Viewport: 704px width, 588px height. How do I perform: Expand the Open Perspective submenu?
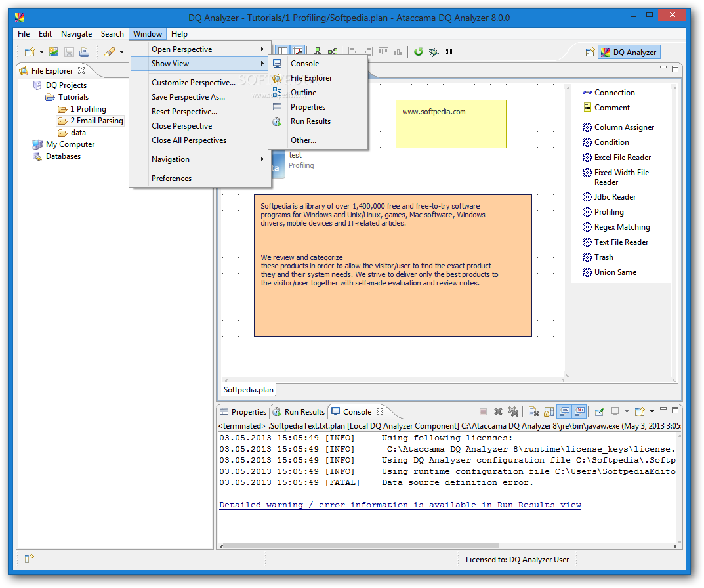point(201,49)
